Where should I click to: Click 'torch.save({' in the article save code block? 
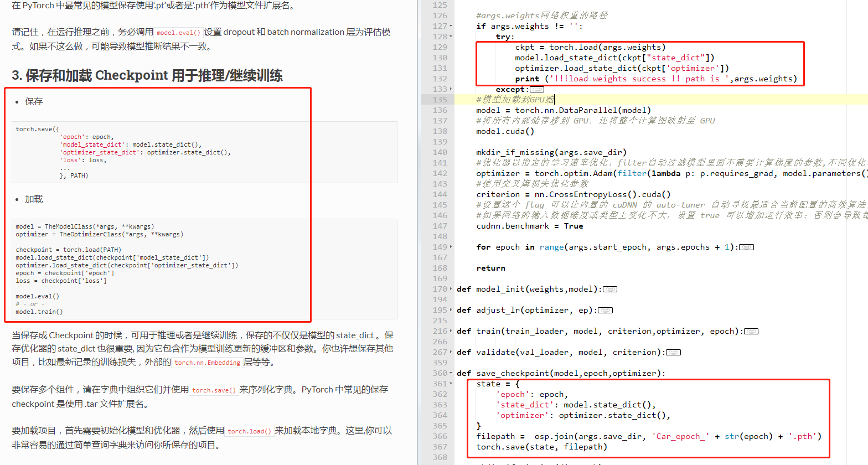pos(37,129)
